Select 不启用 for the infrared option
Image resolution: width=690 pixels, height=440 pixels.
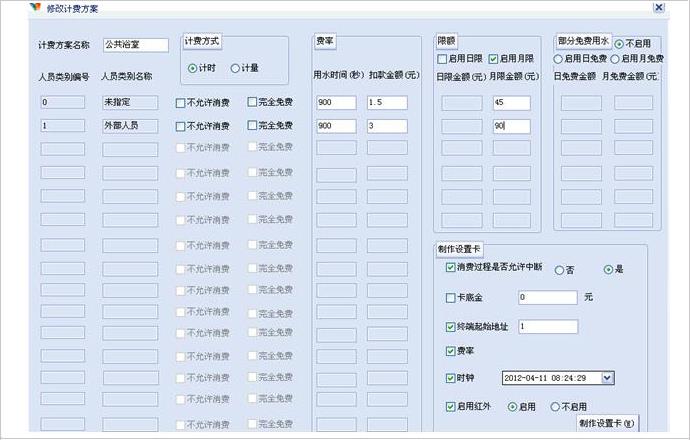(553, 407)
